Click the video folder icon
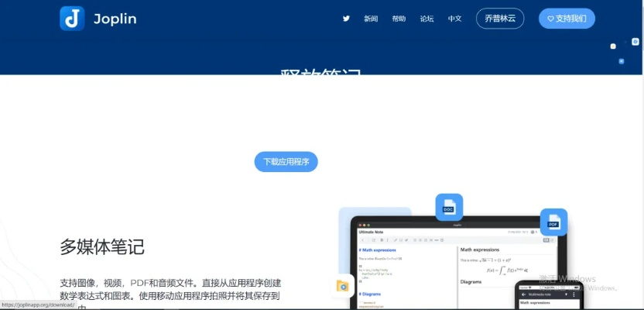The height and width of the screenshot is (310, 644). 343,286
